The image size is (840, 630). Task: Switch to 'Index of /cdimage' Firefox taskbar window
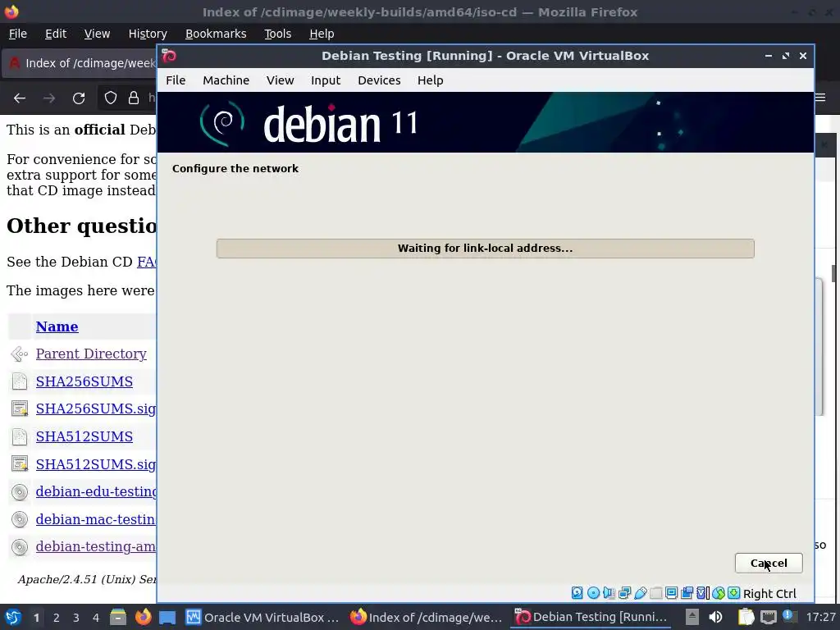point(427,617)
